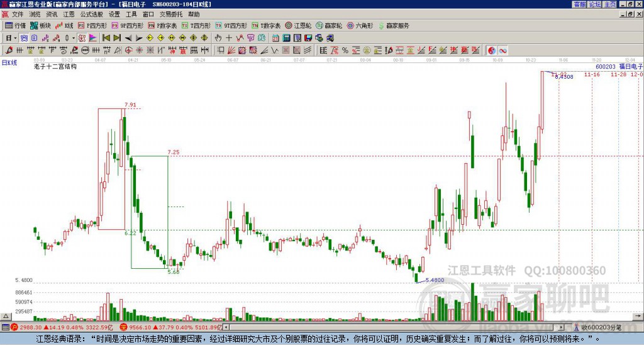
Task: Open the 浏览 menu
Action: pyautogui.click(x=35, y=14)
